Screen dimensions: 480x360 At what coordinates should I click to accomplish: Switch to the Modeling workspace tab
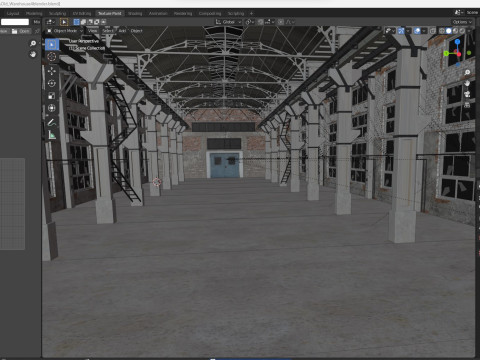(x=34, y=13)
